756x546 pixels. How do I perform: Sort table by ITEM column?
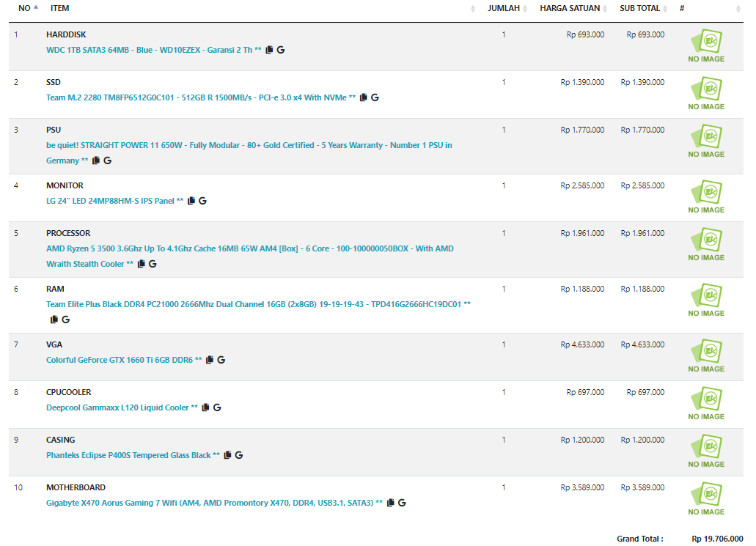click(60, 8)
